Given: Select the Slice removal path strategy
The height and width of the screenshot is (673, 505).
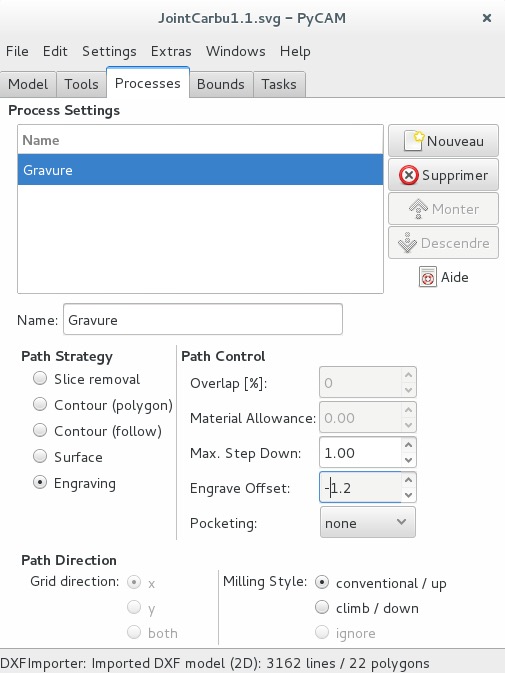Looking at the screenshot, I should pos(40,379).
